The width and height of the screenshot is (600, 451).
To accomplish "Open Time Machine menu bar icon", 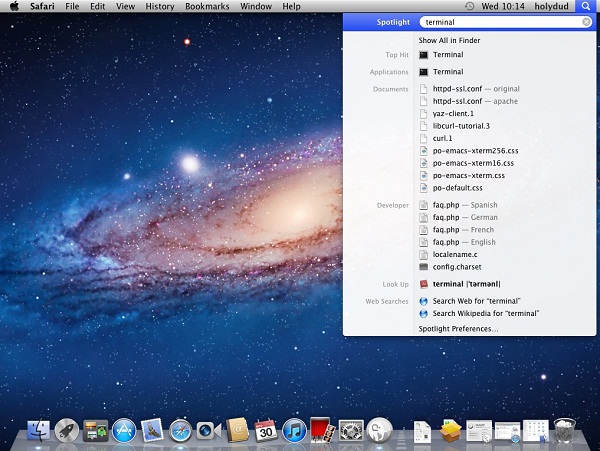I will click(x=469, y=6).
